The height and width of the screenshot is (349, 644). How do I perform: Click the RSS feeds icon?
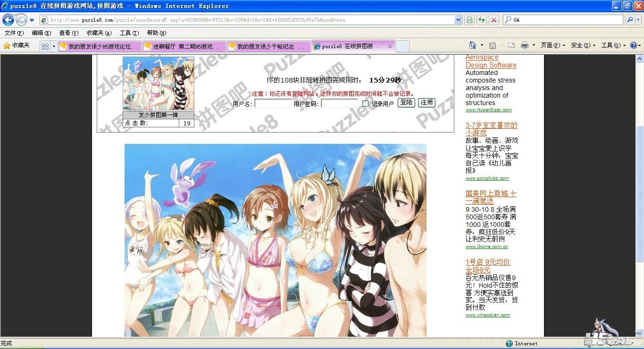point(493,45)
